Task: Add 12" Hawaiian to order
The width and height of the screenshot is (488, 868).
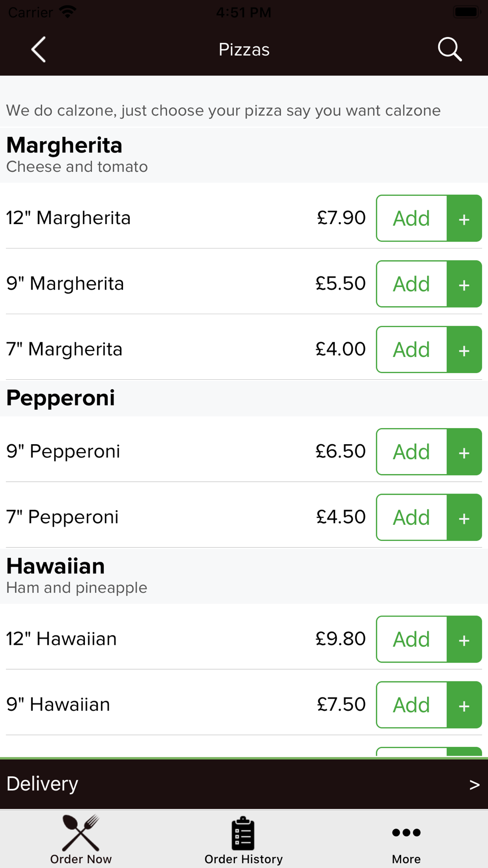Action: [x=412, y=639]
